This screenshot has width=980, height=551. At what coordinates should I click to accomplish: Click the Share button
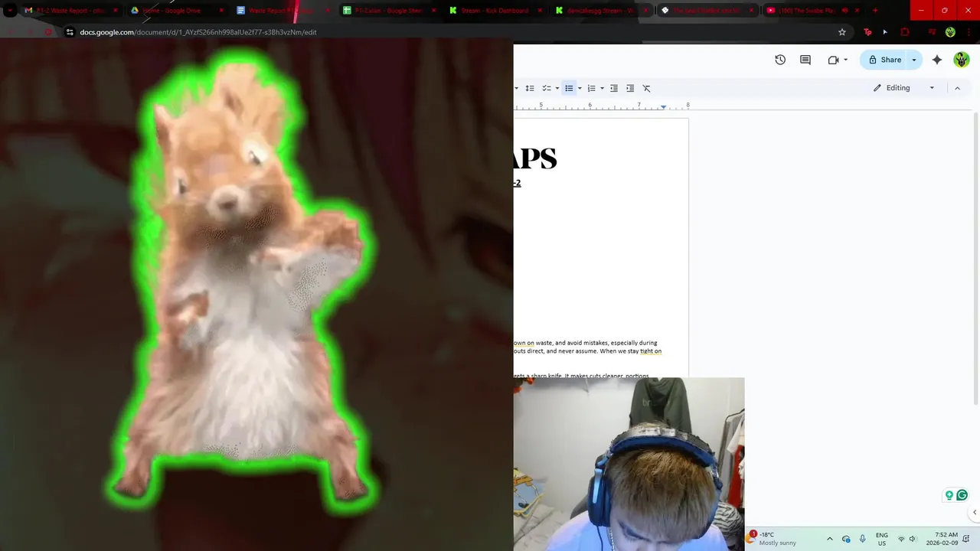coord(884,60)
